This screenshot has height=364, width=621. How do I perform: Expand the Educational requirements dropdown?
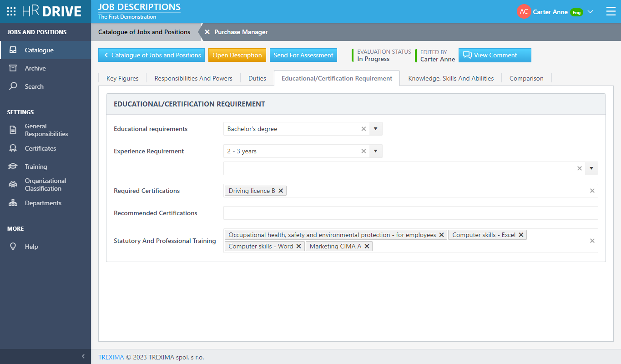pos(375,129)
